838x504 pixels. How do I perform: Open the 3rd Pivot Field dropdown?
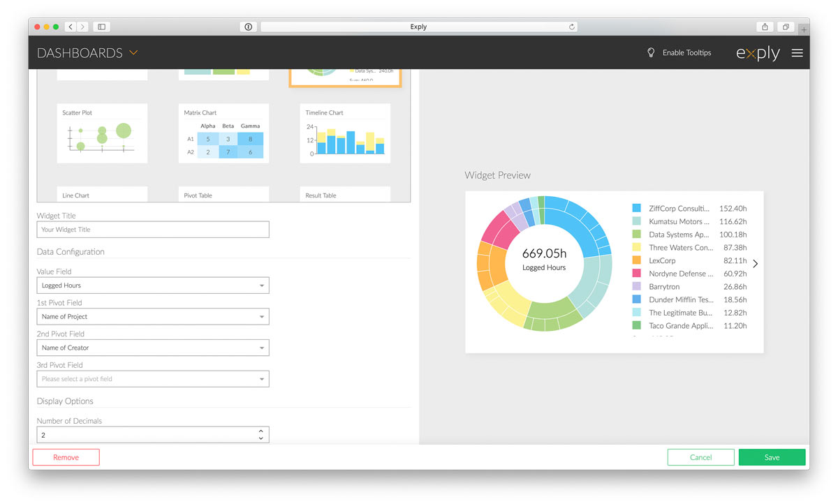[x=153, y=379]
